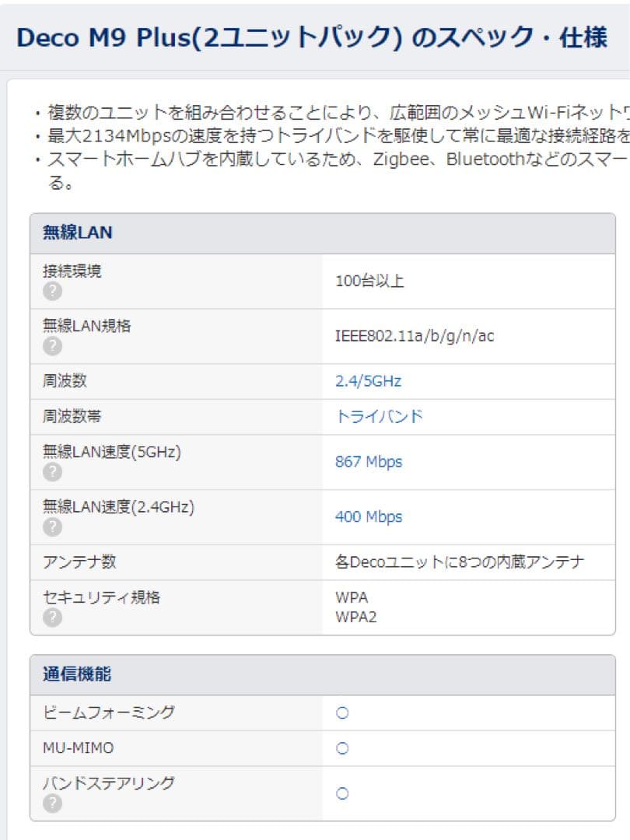
Task: Select the WPA security value
Action: coord(352,597)
